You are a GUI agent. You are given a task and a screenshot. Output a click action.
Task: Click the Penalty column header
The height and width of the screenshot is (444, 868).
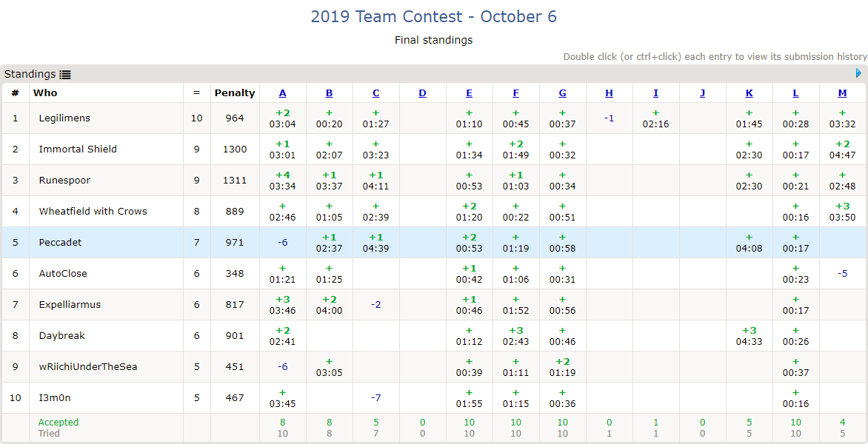coord(235,93)
